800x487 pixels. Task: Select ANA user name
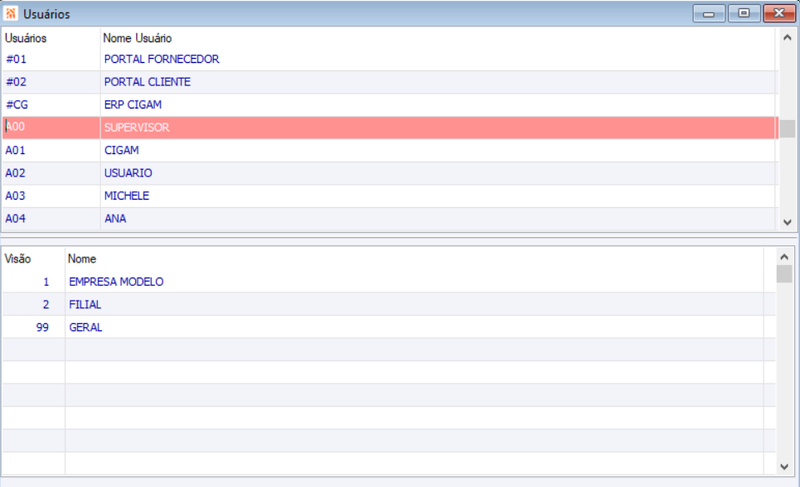pos(115,219)
